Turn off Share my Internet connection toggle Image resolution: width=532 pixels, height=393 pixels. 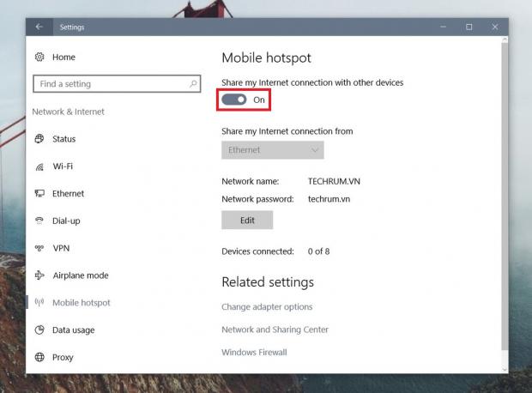click(x=233, y=100)
